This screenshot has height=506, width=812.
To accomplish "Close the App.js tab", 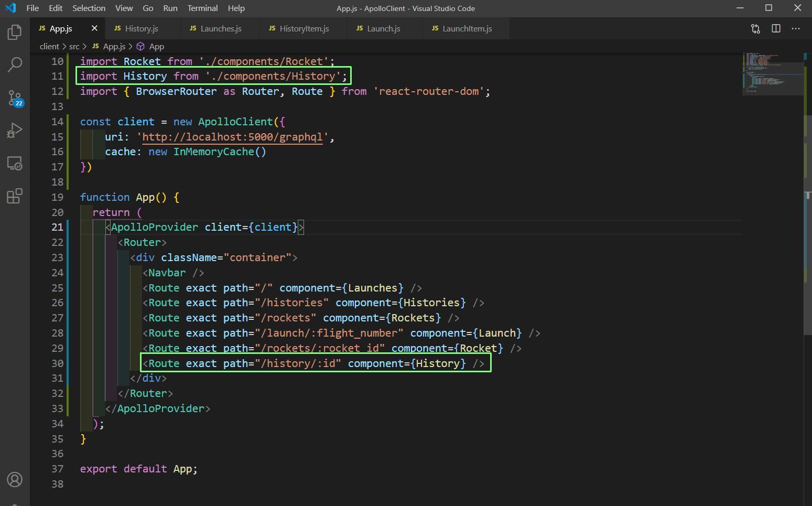I will [x=94, y=28].
